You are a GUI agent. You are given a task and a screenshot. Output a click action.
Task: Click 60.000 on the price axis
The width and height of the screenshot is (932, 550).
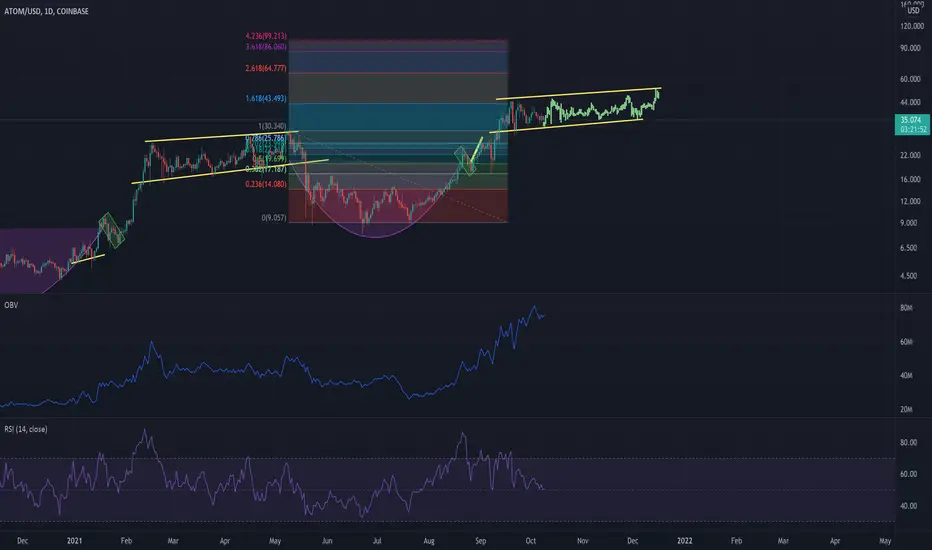(x=911, y=79)
